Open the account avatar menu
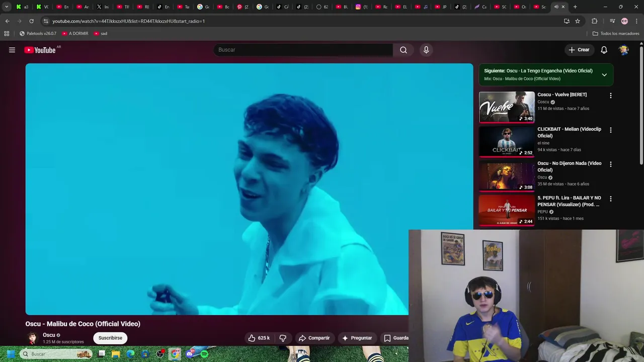The height and width of the screenshot is (362, 644). click(x=624, y=50)
